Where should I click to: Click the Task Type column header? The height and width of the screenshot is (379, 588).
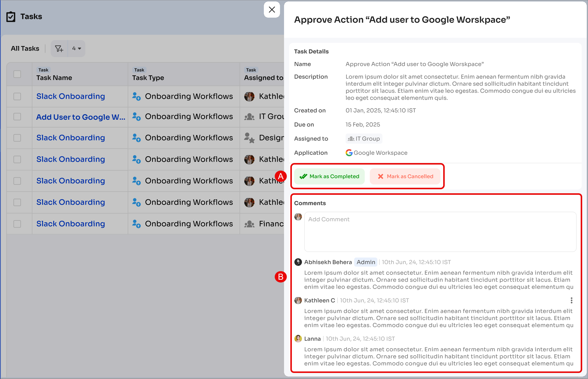point(148,78)
